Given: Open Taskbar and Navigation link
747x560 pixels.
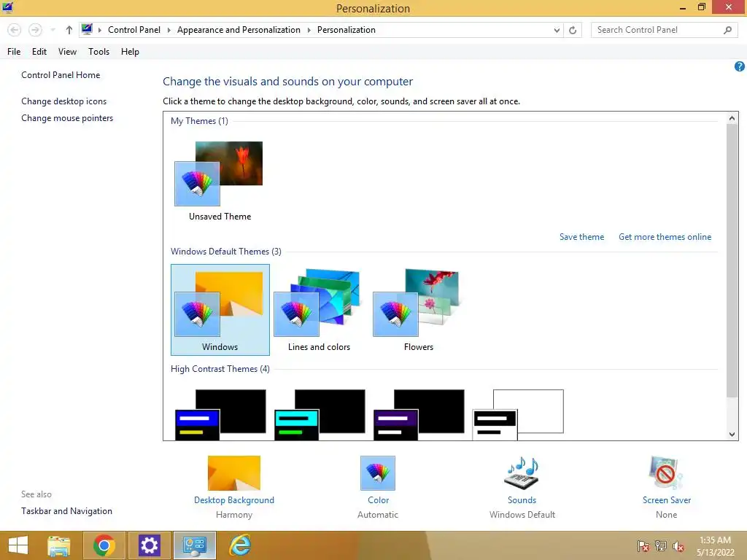Looking at the screenshot, I should click(x=66, y=511).
